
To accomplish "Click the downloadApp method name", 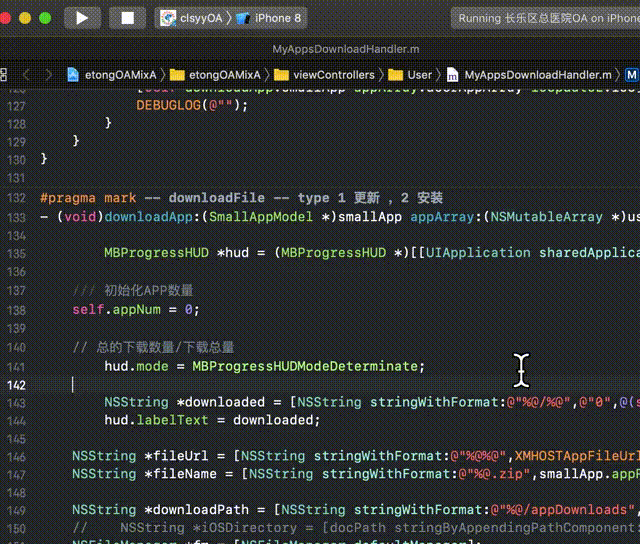I will (148, 217).
